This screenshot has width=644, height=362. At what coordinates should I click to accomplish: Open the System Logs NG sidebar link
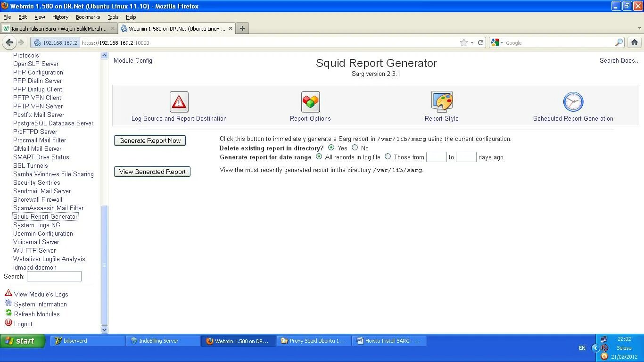coord(37,225)
